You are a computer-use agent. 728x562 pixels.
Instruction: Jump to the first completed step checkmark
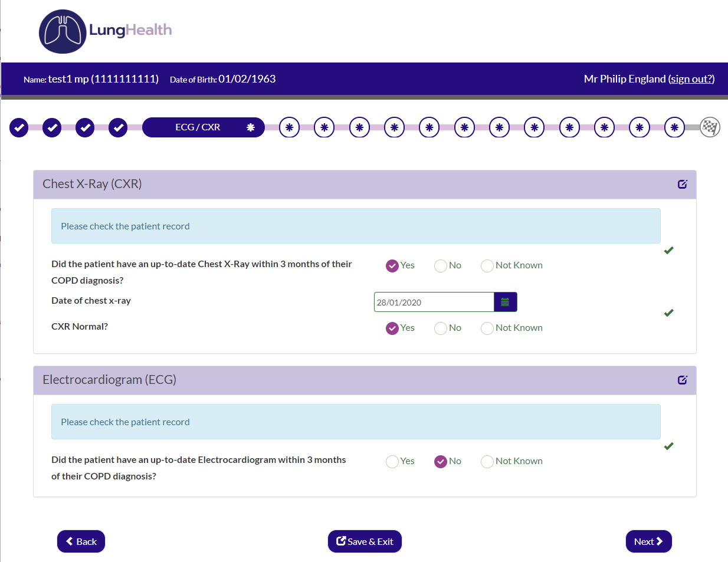tap(19, 127)
